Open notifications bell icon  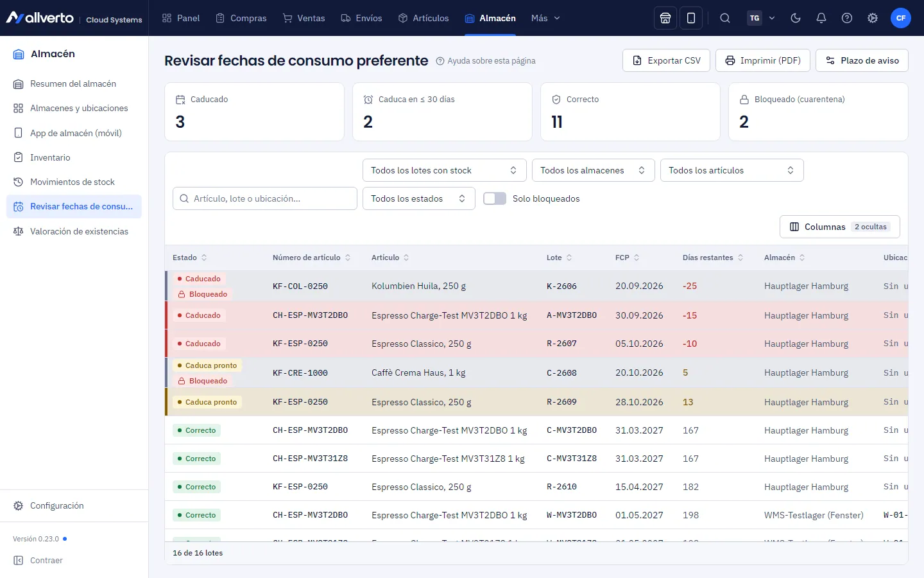click(821, 18)
